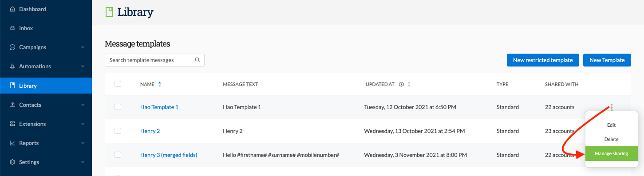
Task: Select the Henry 3 (merged fields) checkbox
Action: pos(118,155)
